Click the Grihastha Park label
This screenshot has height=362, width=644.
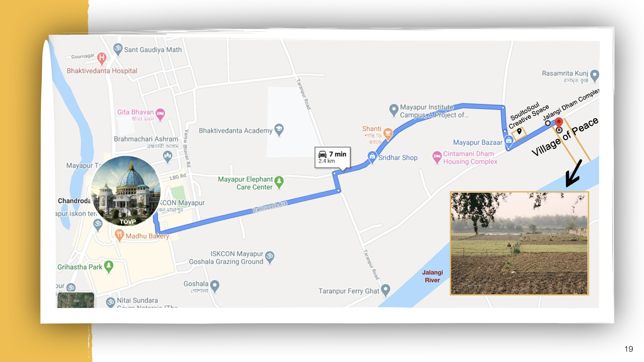(79, 267)
